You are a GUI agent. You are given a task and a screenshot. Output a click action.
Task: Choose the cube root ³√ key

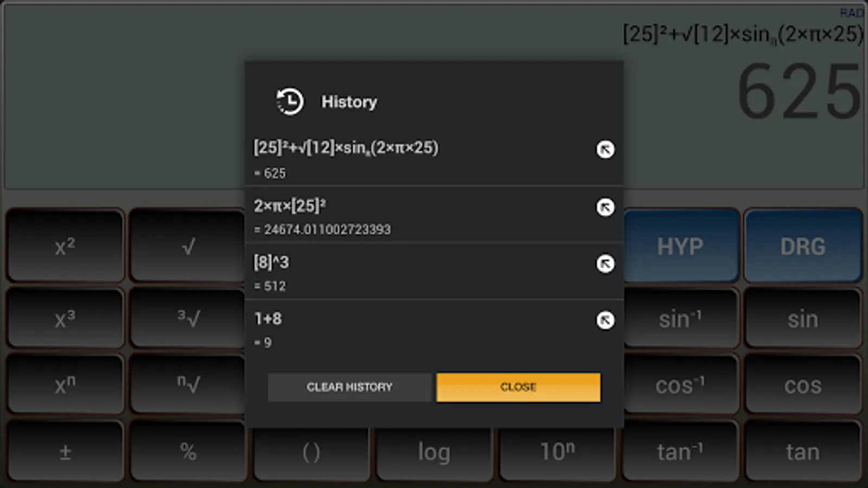click(188, 318)
